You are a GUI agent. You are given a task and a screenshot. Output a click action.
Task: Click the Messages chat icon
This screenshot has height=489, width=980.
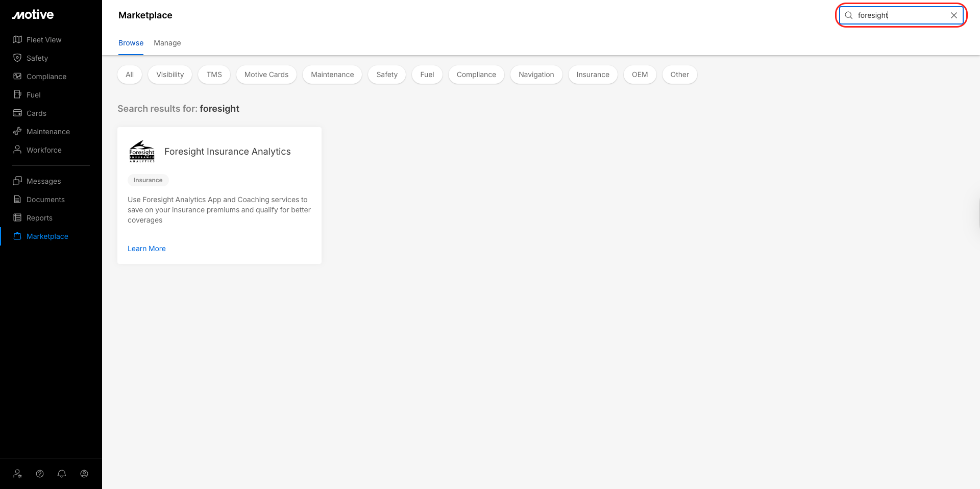tap(17, 181)
